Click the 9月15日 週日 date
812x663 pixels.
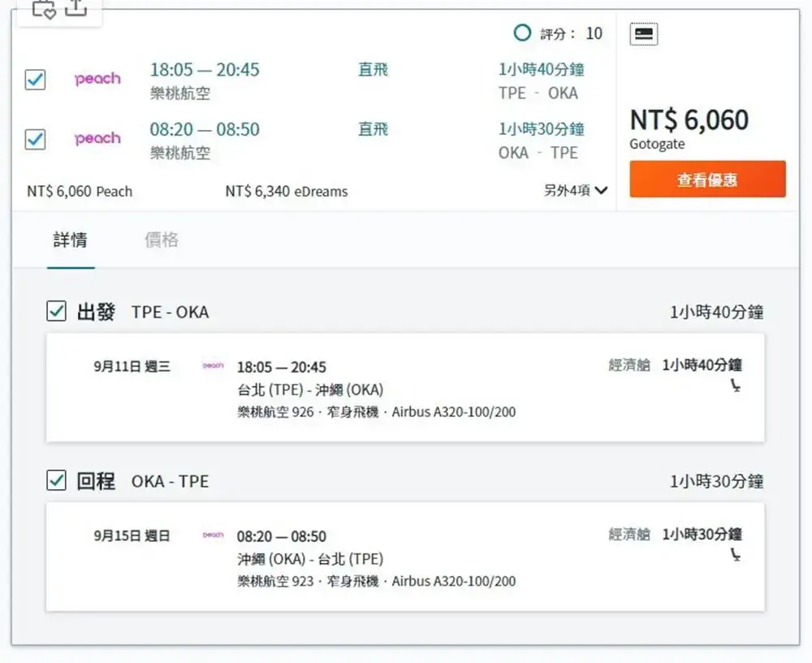[x=132, y=535]
